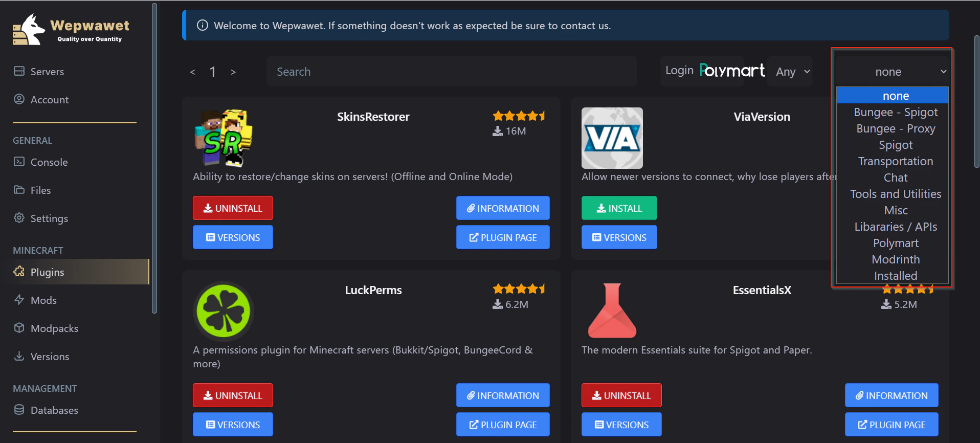Click the ViaVersion logo thumbnail

(x=612, y=138)
